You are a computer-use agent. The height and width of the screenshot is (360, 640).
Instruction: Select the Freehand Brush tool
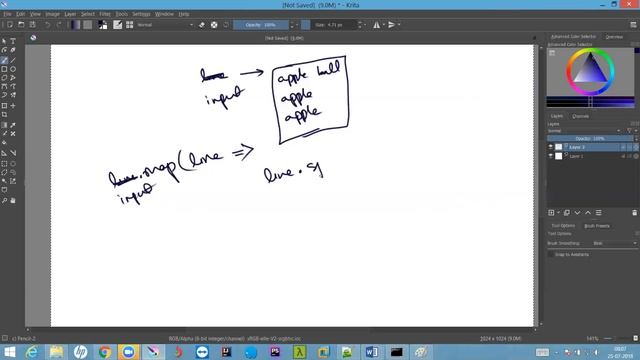(x=4, y=60)
